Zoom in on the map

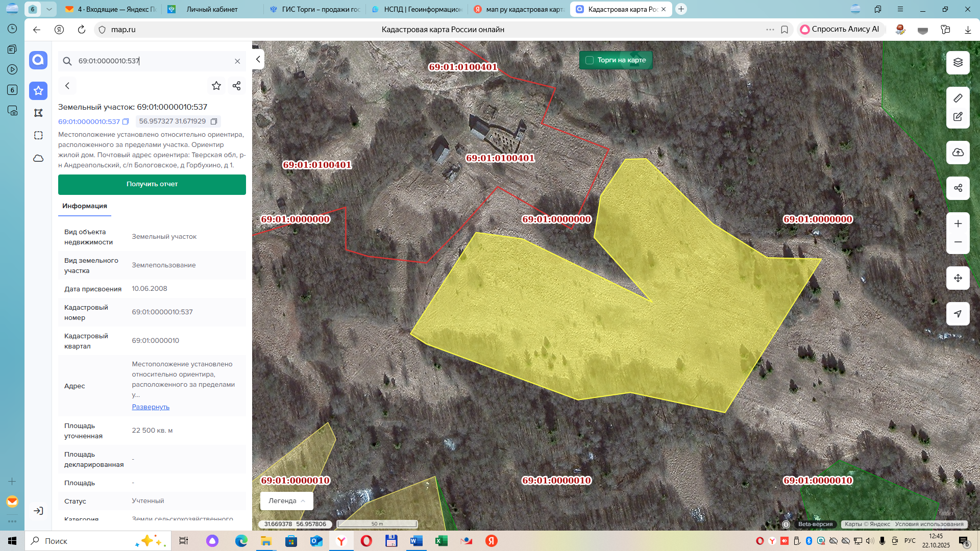pyautogui.click(x=958, y=223)
